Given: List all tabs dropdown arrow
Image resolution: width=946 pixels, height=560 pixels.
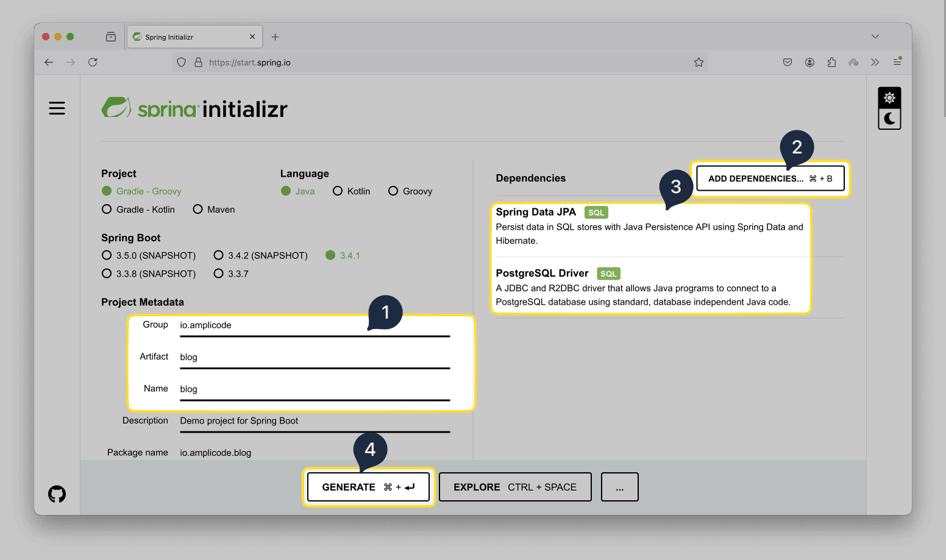Looking at the screenshot, I should point(875,37).
